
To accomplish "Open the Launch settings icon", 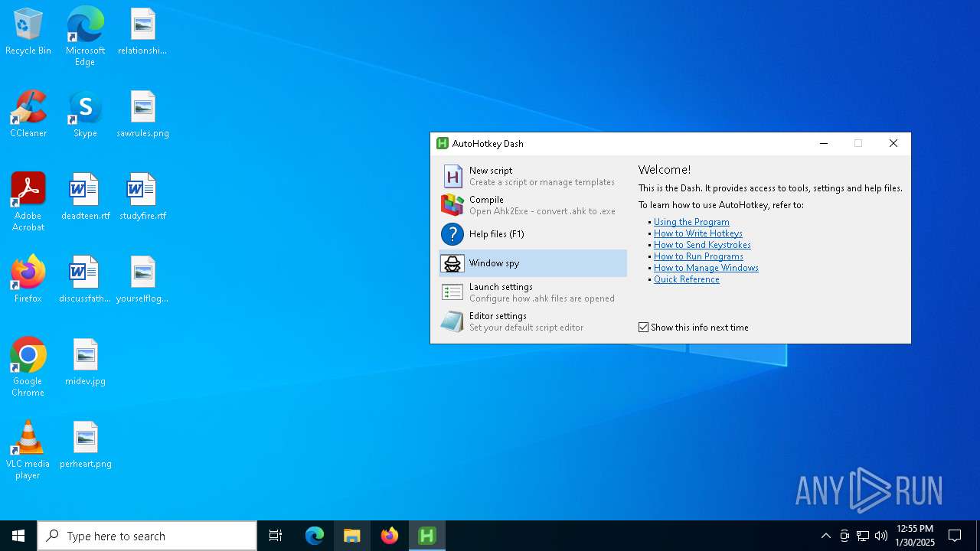I will tap(452, 292).
